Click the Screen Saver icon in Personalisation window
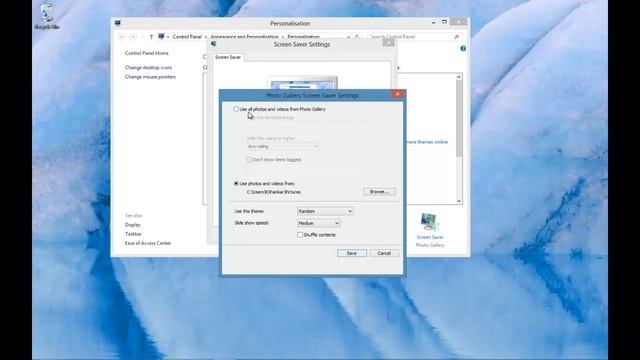This screenshot has height=360, width=640. pyautogui.click(x=429, y=222)
